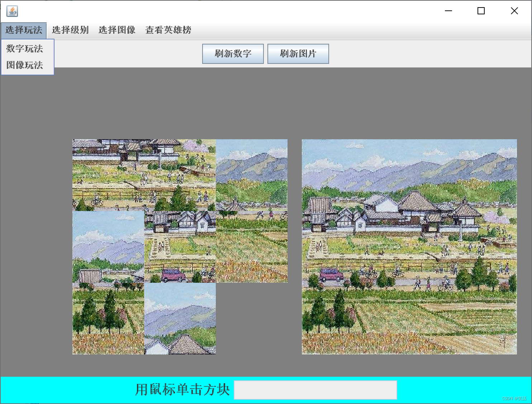This screenshot has height=404, width=532.
Task: Choose 数字玩法 from the dropdown
Action: pyautogui.click(x=28, y=48)
